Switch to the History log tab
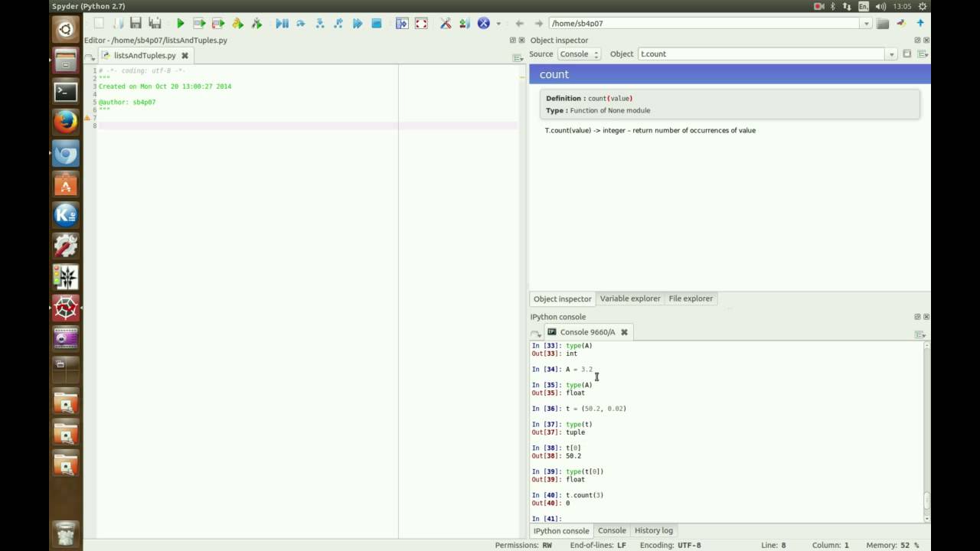 (654, 530)
